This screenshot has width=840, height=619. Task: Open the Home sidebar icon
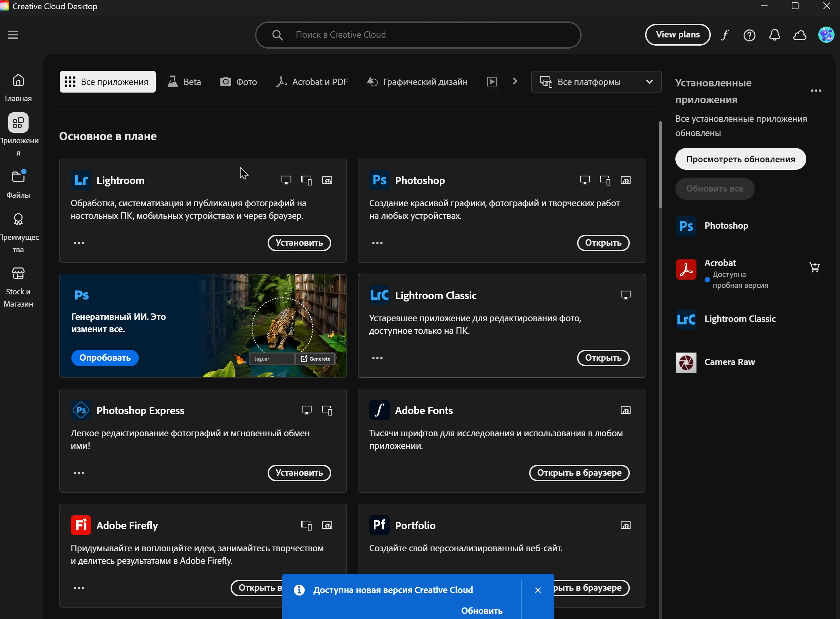click(x=18, y=80)
